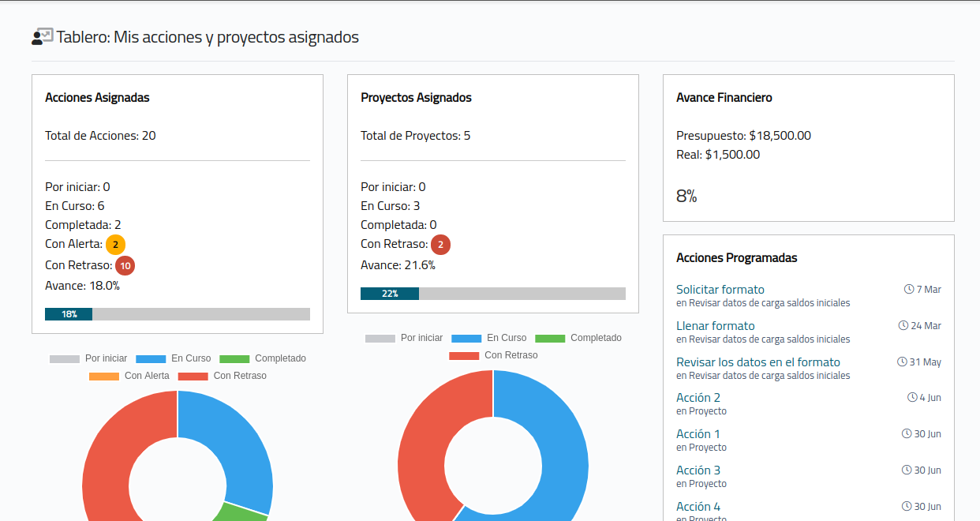Open the Acción 3 link
Viewport: 980px width, 521px height.
coord(698,470)
